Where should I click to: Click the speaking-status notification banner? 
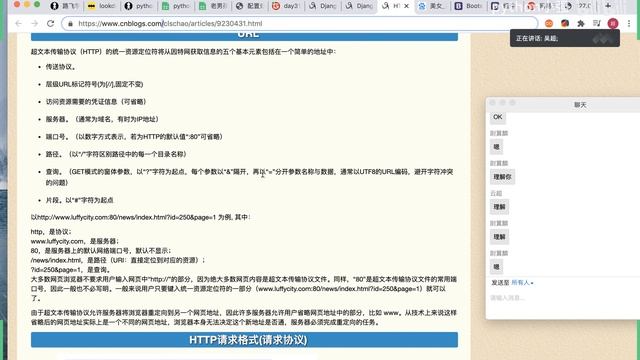click(x=565, y=38)
